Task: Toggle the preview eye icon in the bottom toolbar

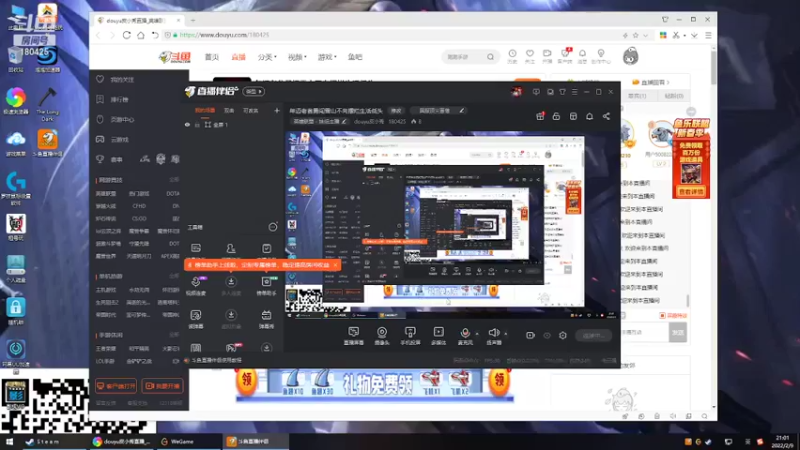Action: point(547,335)
